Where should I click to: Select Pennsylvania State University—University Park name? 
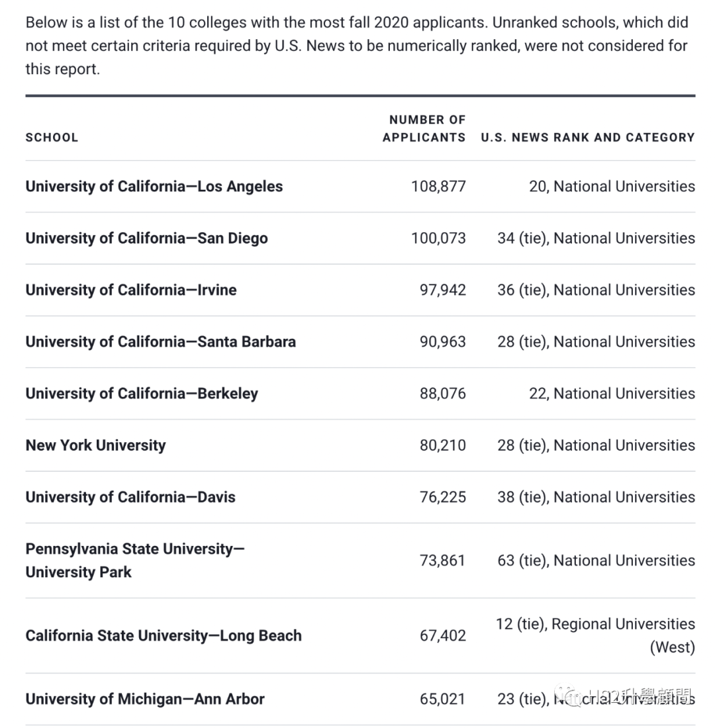[x=134, y=561]
